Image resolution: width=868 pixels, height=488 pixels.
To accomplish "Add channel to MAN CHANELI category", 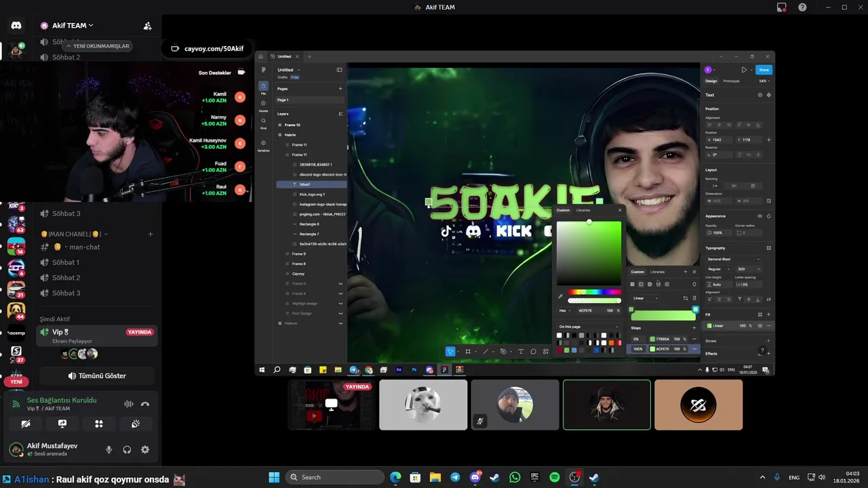I will (151, 234).
